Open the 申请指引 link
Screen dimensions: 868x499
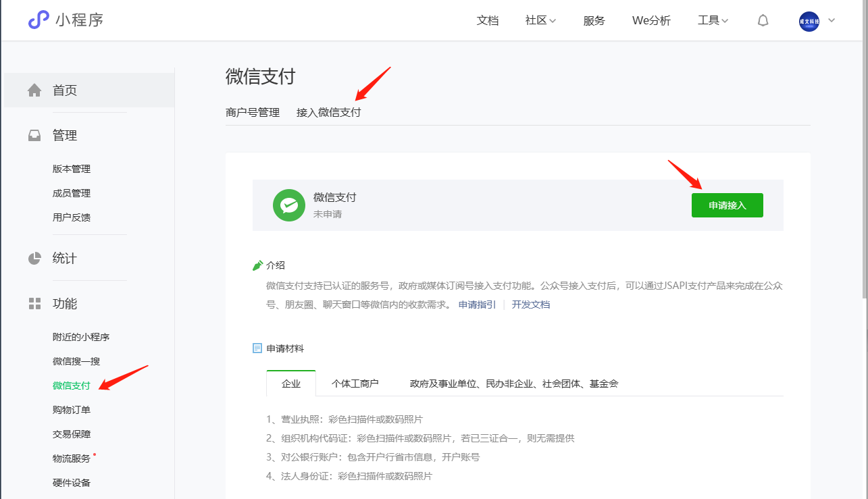(477, 305)
